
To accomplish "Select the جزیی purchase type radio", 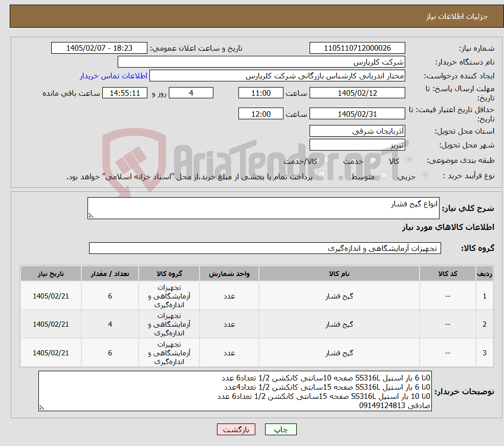I will [x=425, y=175].
